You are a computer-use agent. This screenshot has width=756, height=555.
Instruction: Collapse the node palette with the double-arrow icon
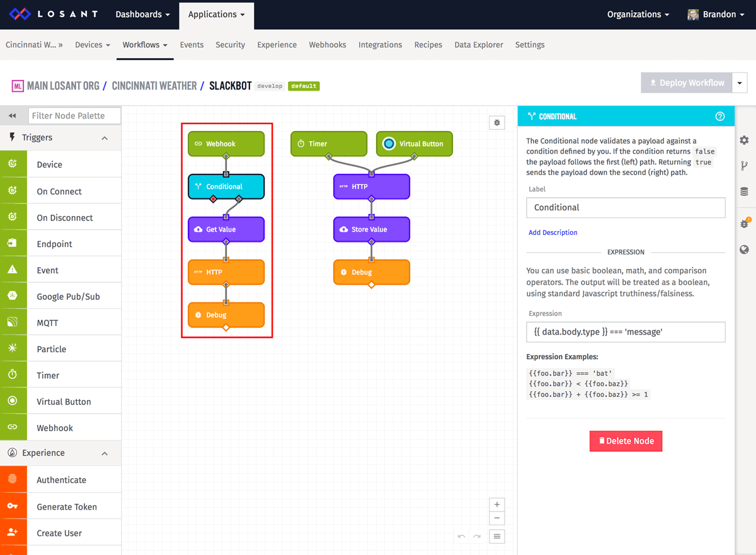[12, 116]
